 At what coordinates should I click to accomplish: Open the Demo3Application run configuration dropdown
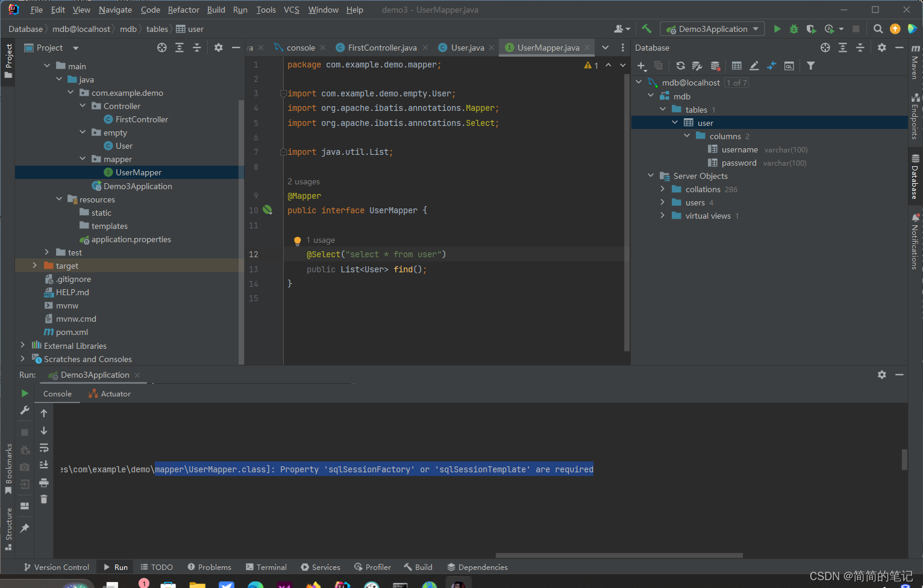coord(713,29)
